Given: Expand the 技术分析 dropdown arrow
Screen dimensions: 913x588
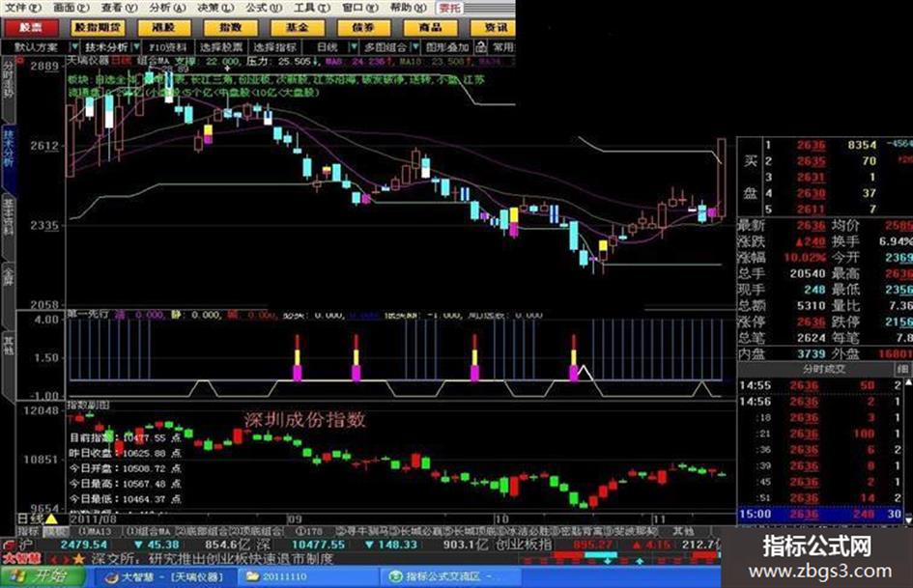Looking at the screenshot, I should pos(136,46).
